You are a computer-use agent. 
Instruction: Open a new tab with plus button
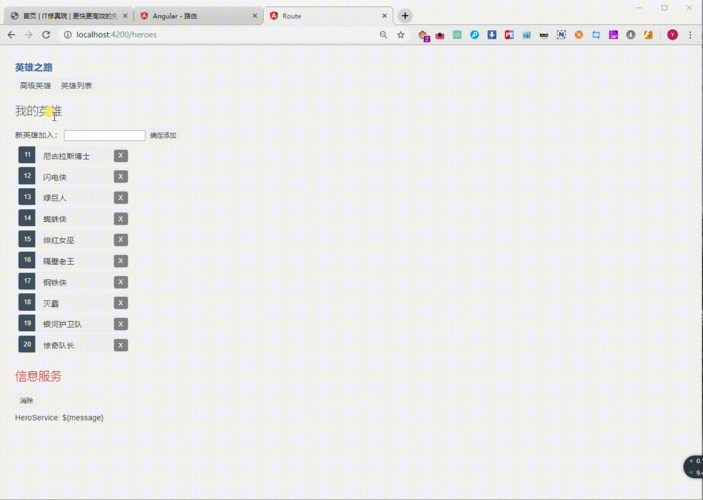[405, 16]
